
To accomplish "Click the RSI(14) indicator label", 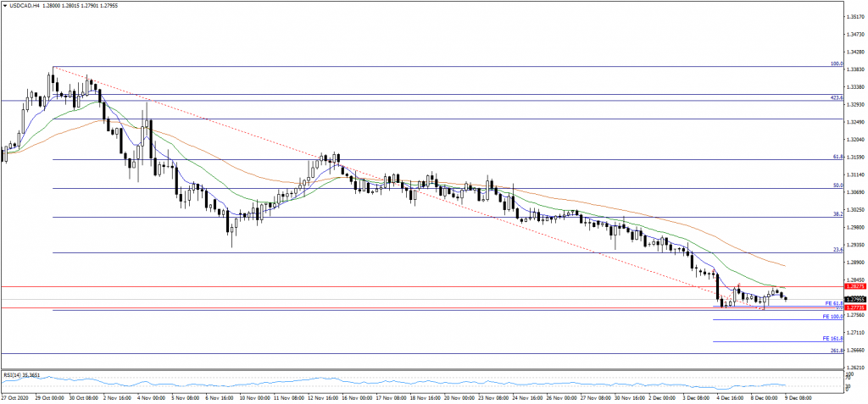I will pos(22,374).
